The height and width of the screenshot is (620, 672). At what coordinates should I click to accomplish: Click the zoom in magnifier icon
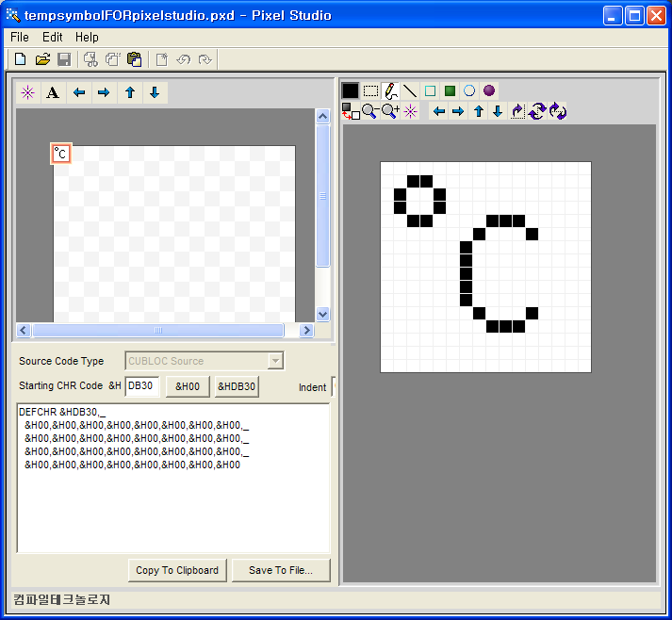point(390,111)
